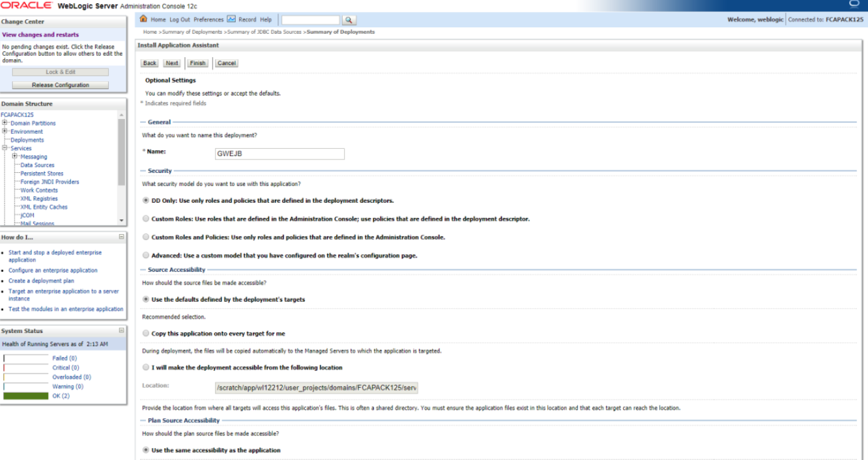Click inside the deployment Name input field
The image size is (868, 460).
coord(280,154)
